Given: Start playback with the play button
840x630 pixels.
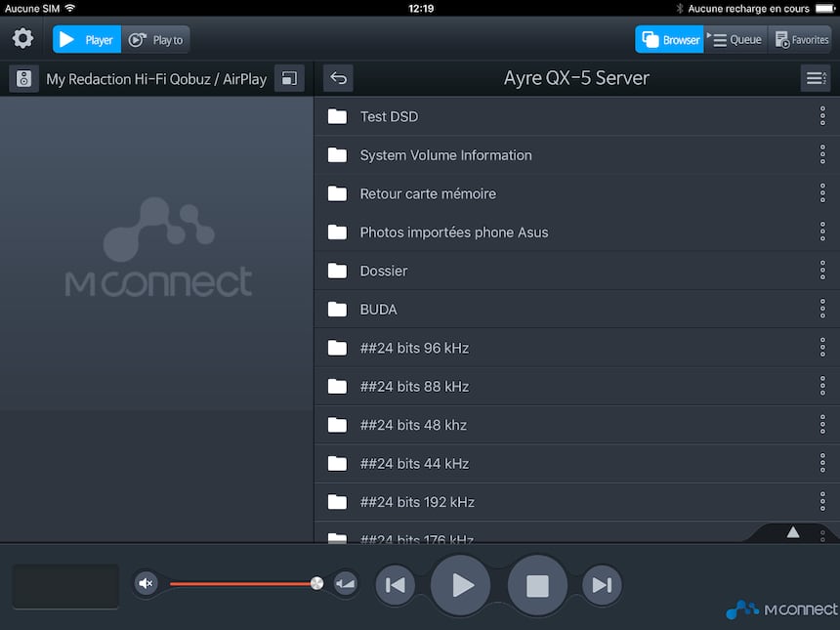Looking at the screenshot, I should tap(461, 585).
